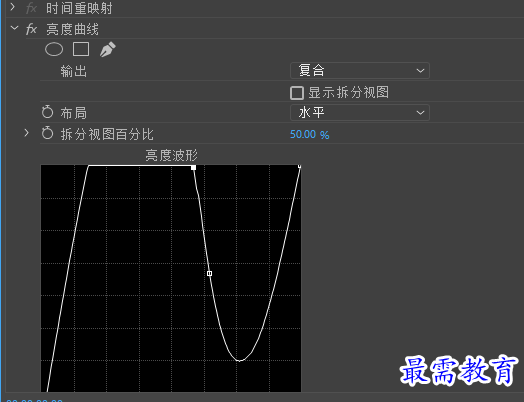The width and height of the screenshot is (524, 402).
Task: Collapse the 高度曲线 effect
Action: point(14,28)
